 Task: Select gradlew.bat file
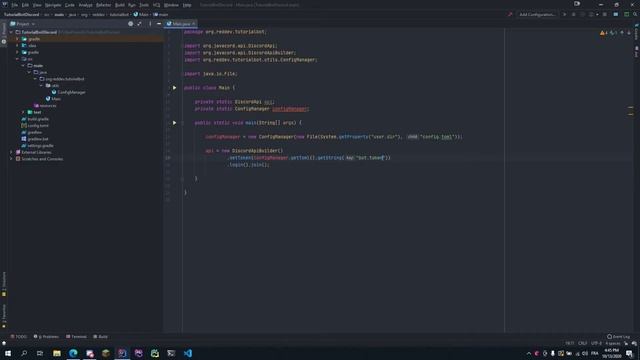(35, 139)
